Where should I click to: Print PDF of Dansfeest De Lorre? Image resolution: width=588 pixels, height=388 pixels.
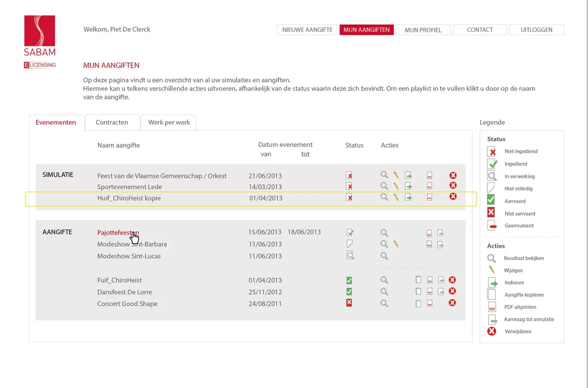tap(429, 291)
